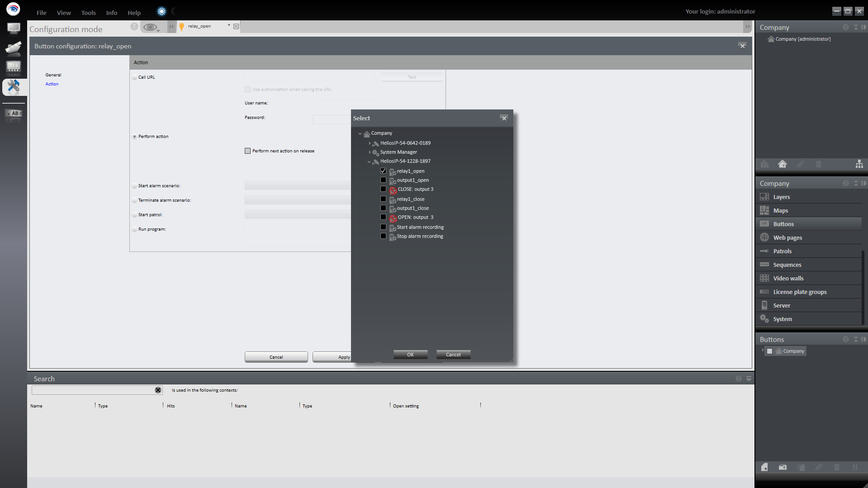Click the monitor icon in left sidebar
The width and height of the screenshot is (868, 488).
tap(13, 28)
